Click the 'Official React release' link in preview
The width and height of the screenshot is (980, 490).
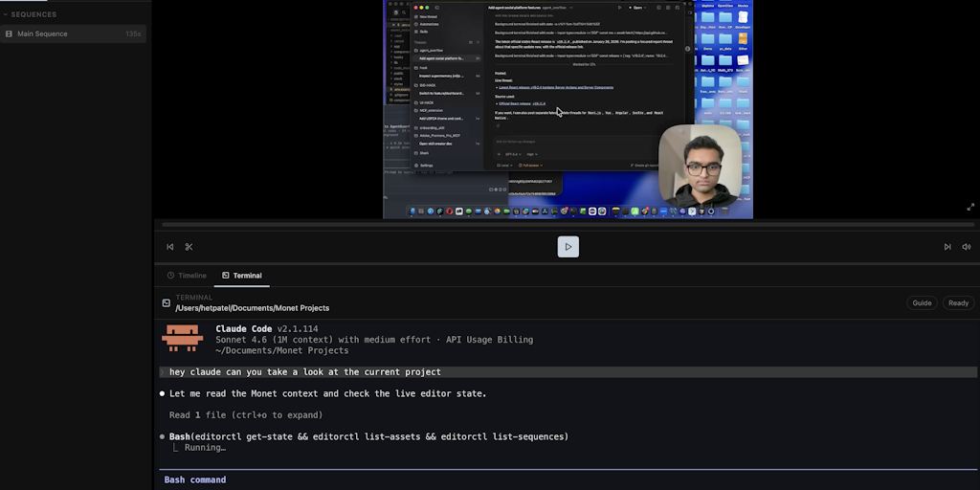click(x=522, y=103)
